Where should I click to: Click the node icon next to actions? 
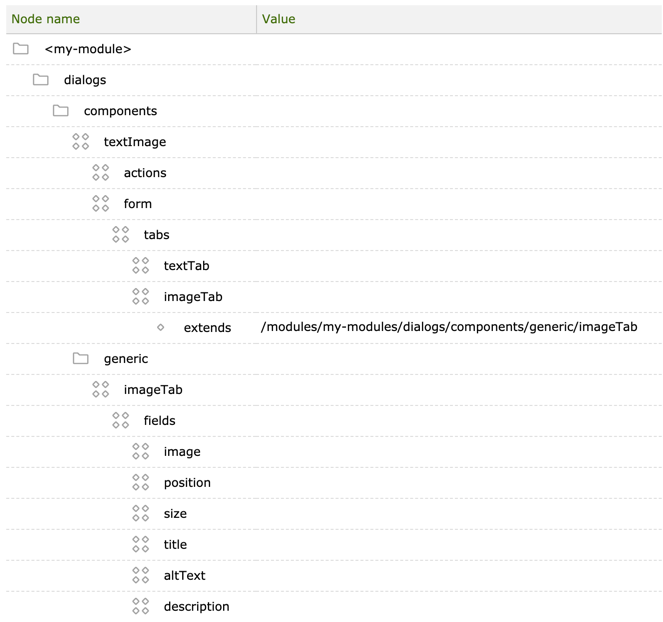101,173
